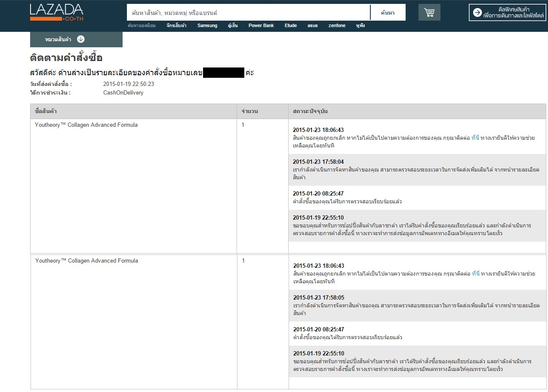This screenshot has height=392, width=548.
Task: Click the 2015-01-23 17:58:05 status timestamp
Action: pos(319,297)
